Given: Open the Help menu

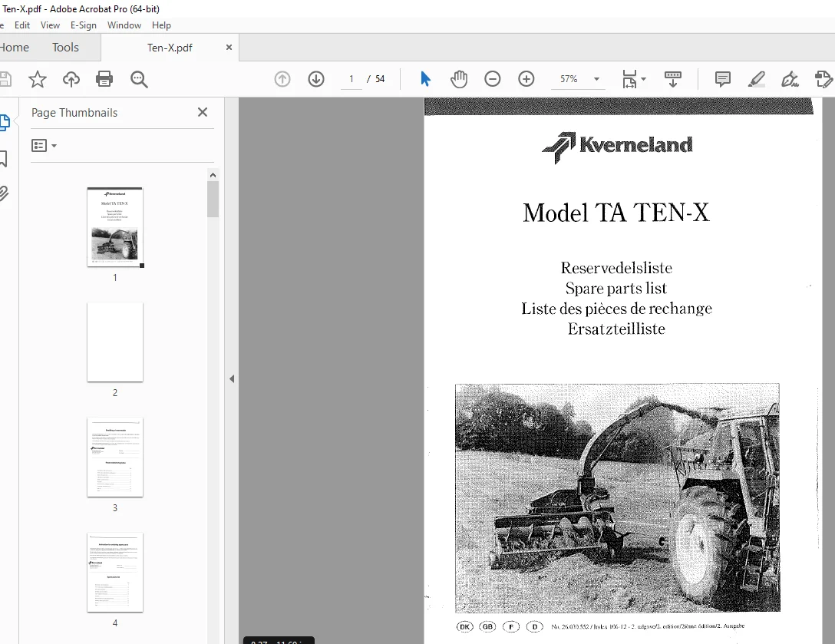Looking at the screenshot, I should pos(161,25).
